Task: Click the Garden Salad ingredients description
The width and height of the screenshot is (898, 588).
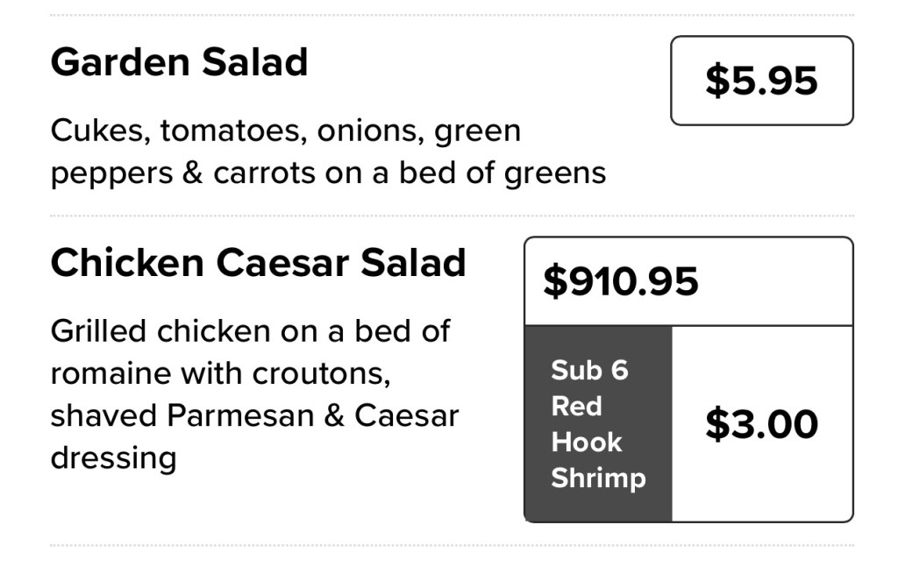Action: [x=328, y=152]
